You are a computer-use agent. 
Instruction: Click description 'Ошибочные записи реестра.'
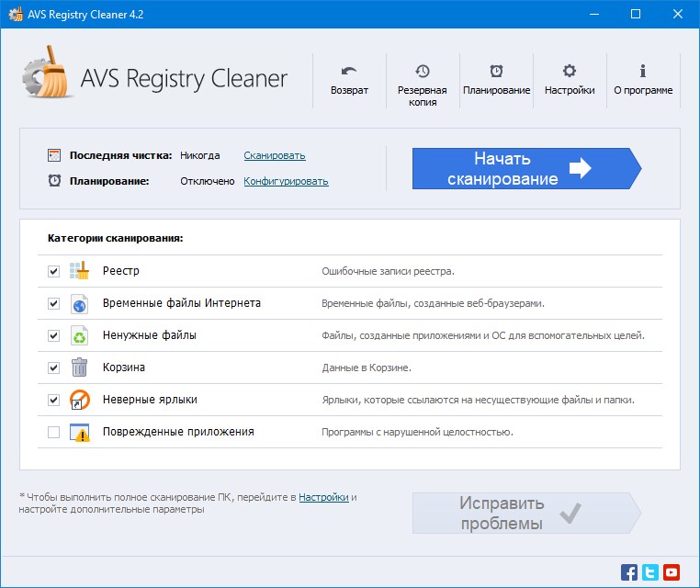[x=388, y=271]
